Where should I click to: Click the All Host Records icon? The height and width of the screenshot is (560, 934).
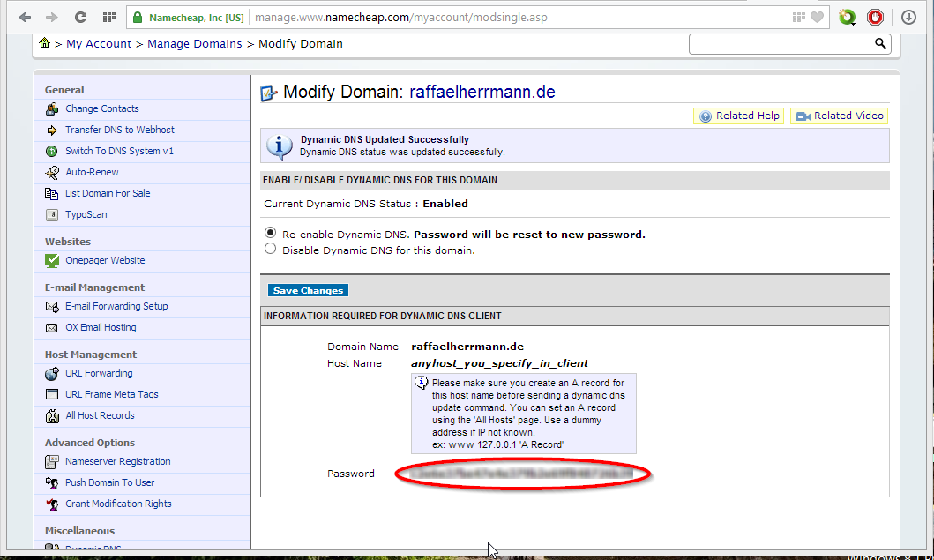click(x=52, y=416)
